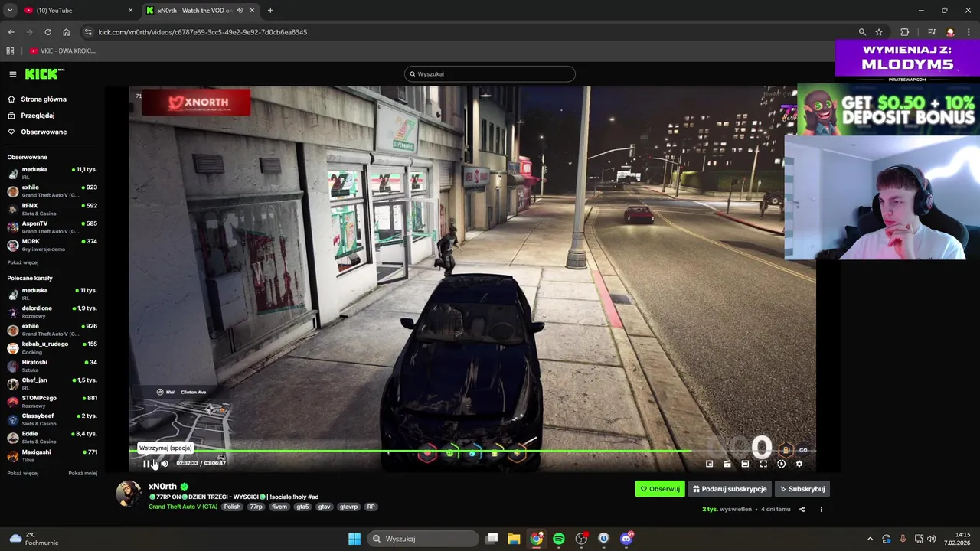This screenshot has width=980, height=551.
Task: Open VKIE - DWA KROKI bookmark
Action: click(63, 51)
